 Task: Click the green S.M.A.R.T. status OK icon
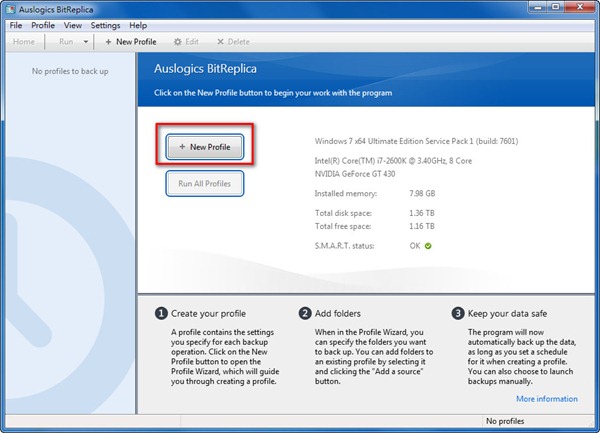pyautogui.click(x=427, y=245)
